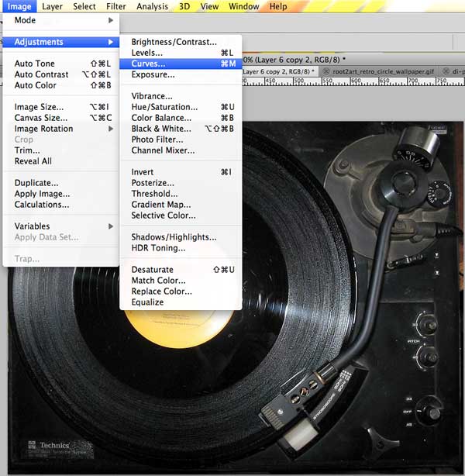Open the Layer menu
The width and height of the screenshot is (465, 476).
pyautogui.click(x=52, y=6)
